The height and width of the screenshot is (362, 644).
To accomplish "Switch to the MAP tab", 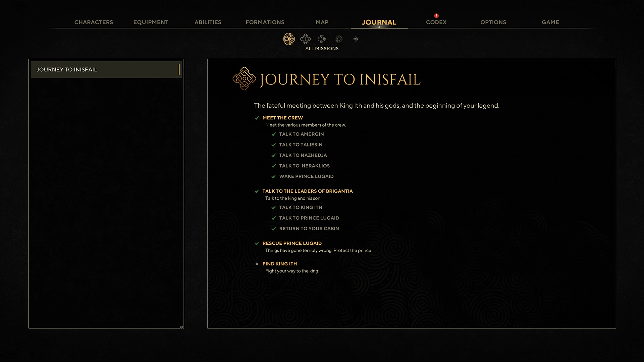I will coord(322,22).
